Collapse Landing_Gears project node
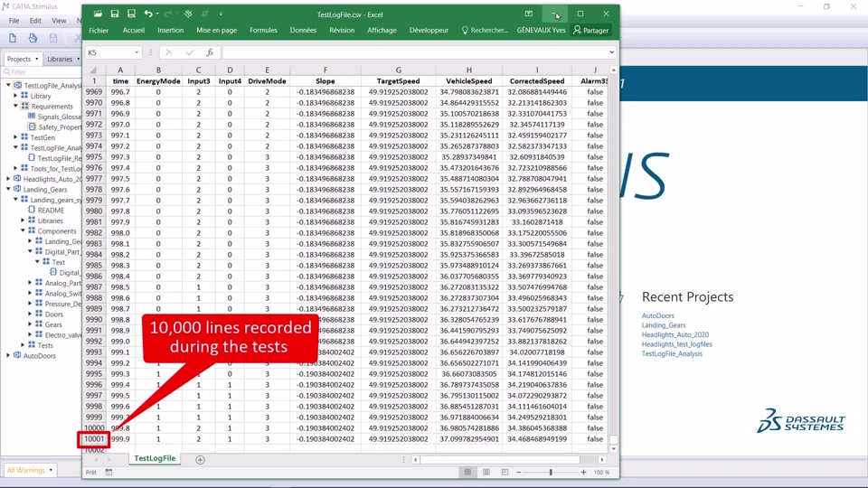This screenshot has width=868, height=488. 8,189
